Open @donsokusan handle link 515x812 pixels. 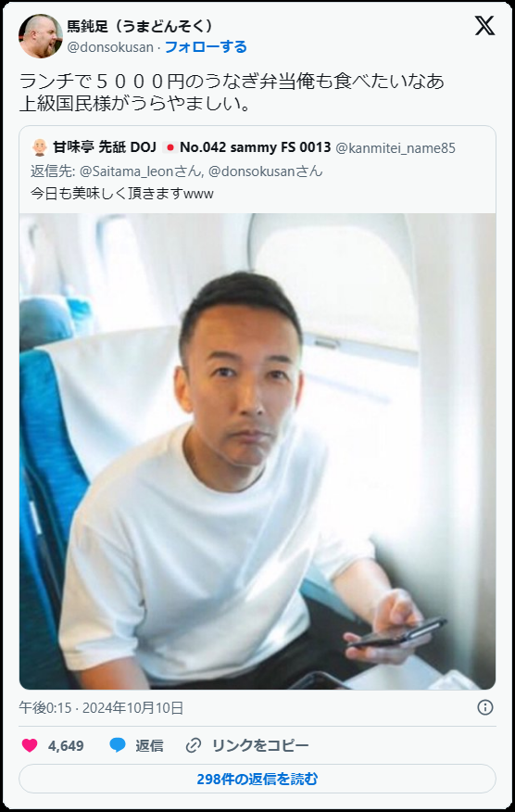click(110, 47)
